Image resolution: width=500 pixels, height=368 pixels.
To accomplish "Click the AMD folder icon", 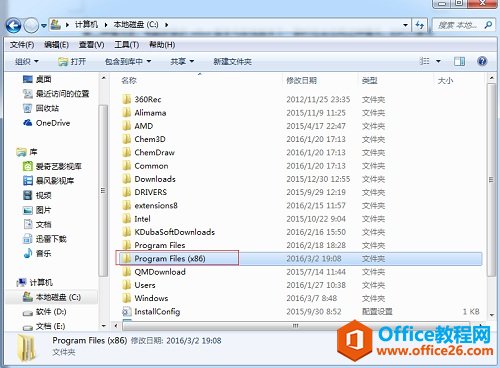I will pyautogui.click(x=127, y=126).
